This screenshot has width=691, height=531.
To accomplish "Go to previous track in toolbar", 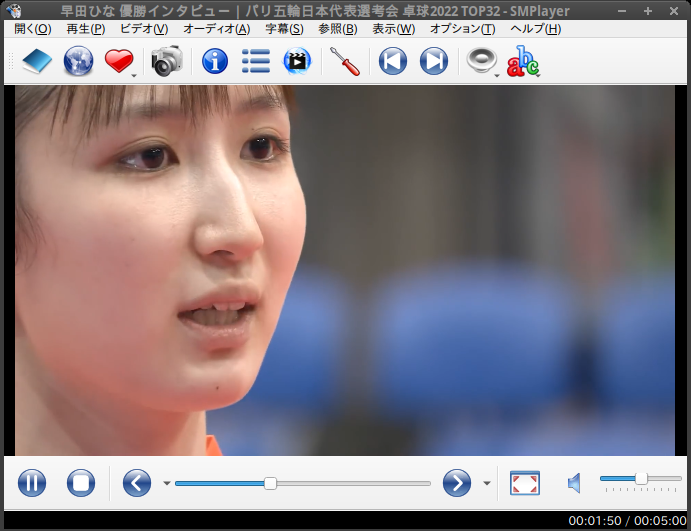I will coord(393,61).
